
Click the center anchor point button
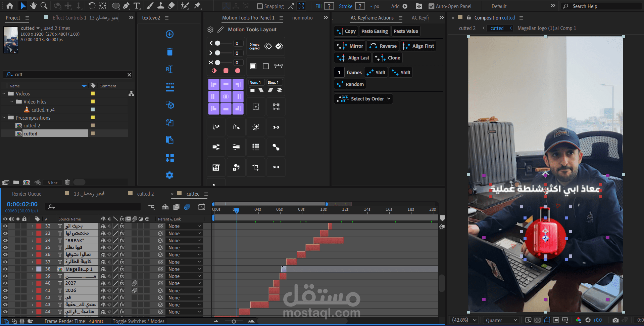226,97
